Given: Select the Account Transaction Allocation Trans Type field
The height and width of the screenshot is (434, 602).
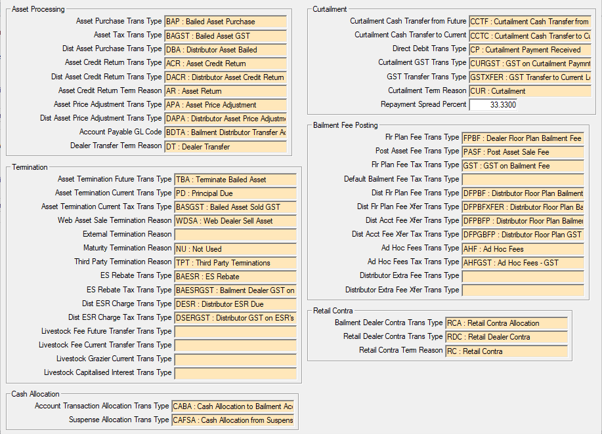Looking at the screenshot, I should (233, 406).
